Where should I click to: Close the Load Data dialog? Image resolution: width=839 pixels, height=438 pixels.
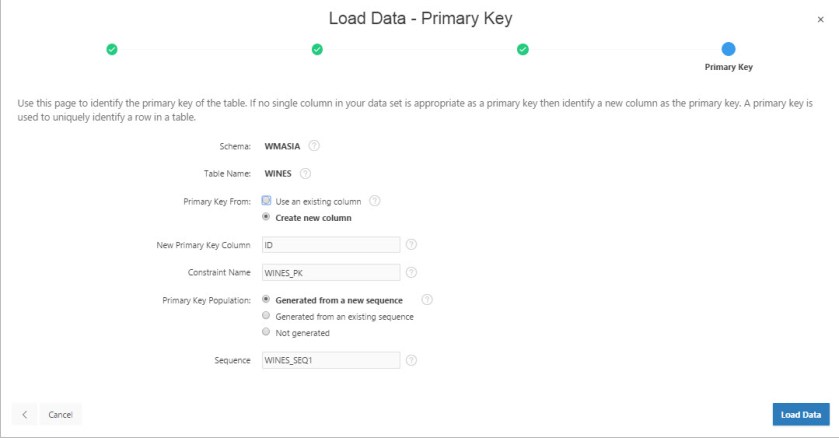(x=821, y=19)
